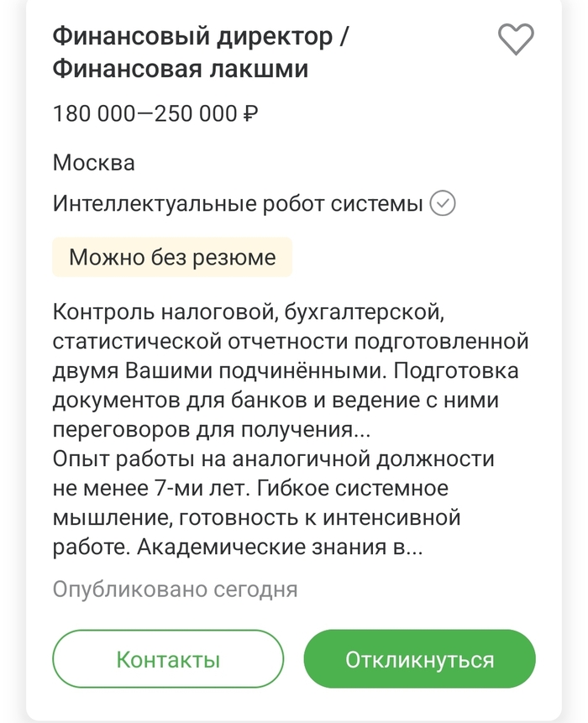Save the vacancy with the heart icon
This screenshot has width=588, height=723.
coord(516,39)
